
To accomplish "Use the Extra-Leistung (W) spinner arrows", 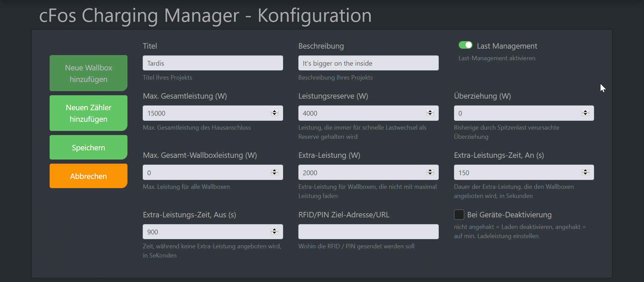I will pos(430,172).
